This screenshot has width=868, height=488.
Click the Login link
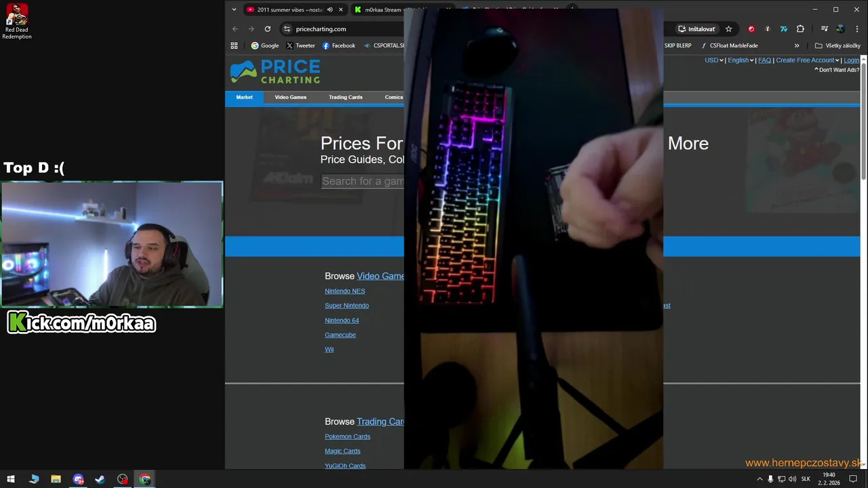click(851, 60)
